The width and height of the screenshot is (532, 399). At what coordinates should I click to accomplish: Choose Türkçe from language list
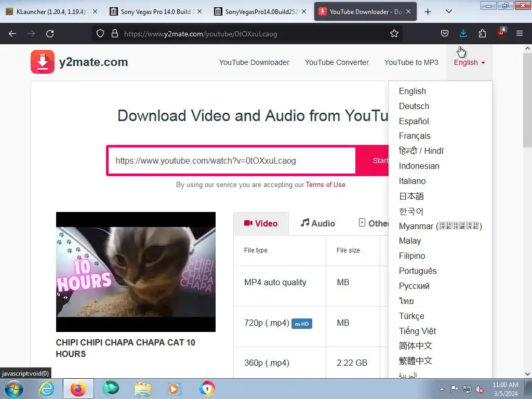411,316
